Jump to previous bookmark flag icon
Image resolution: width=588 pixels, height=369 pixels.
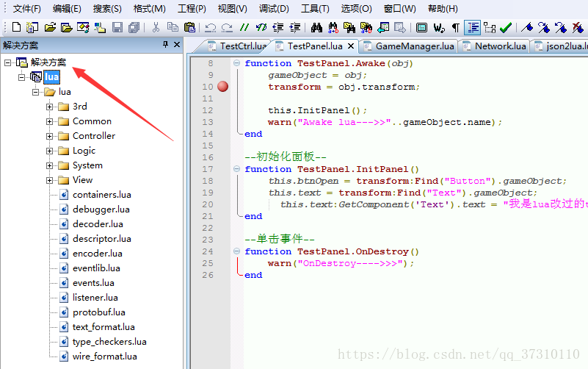click(x=561, y=27)
